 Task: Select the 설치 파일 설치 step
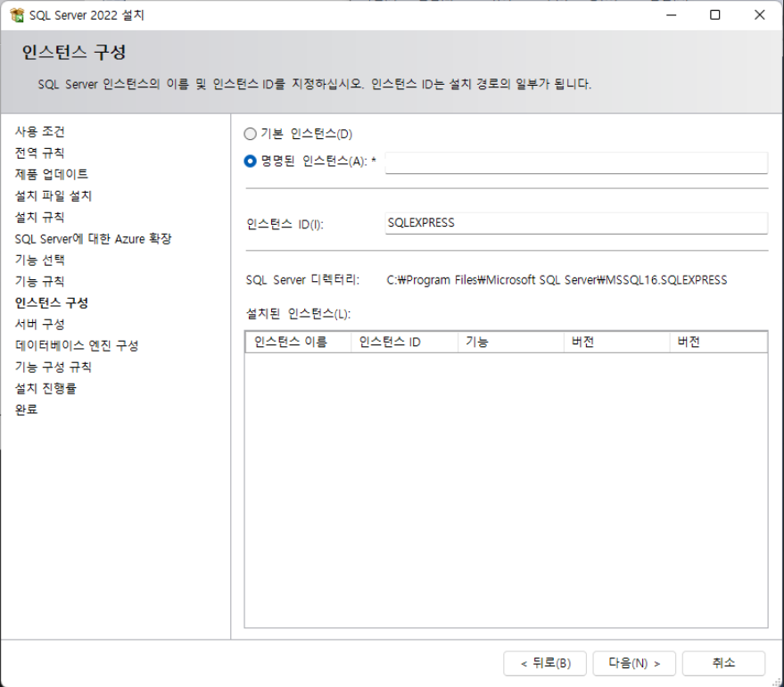pyautogui.click(x=54, y=195)
